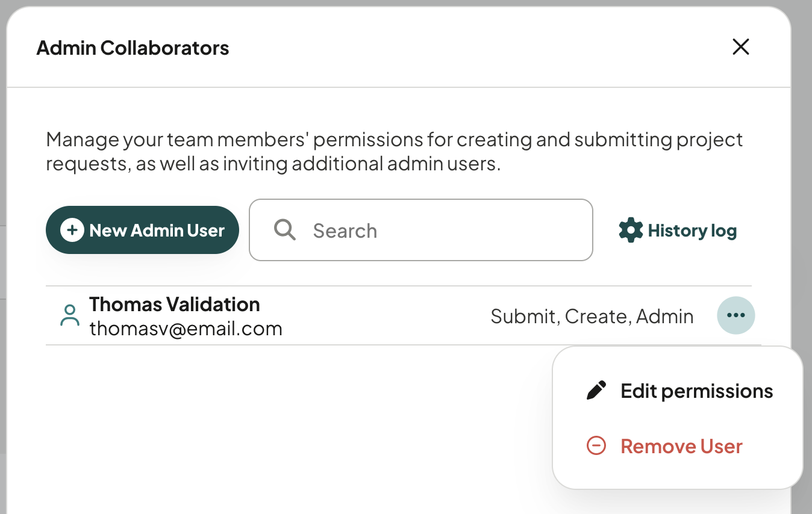This screenshot has width=812, height=514.
Task: Focus the Search input field
Action: tap(421, 230)
